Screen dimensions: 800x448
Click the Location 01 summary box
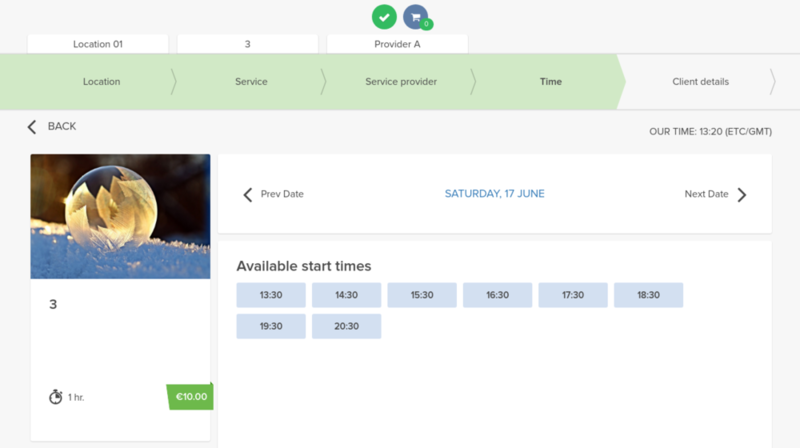pyautogui.click(x=97, y=44)
